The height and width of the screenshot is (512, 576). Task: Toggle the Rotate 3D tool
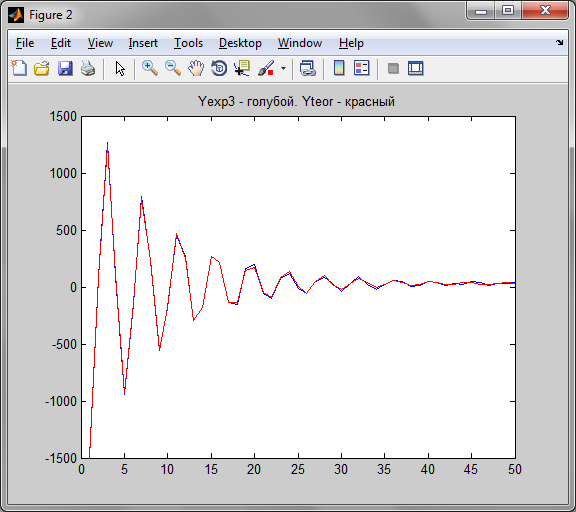pos(219,68)
